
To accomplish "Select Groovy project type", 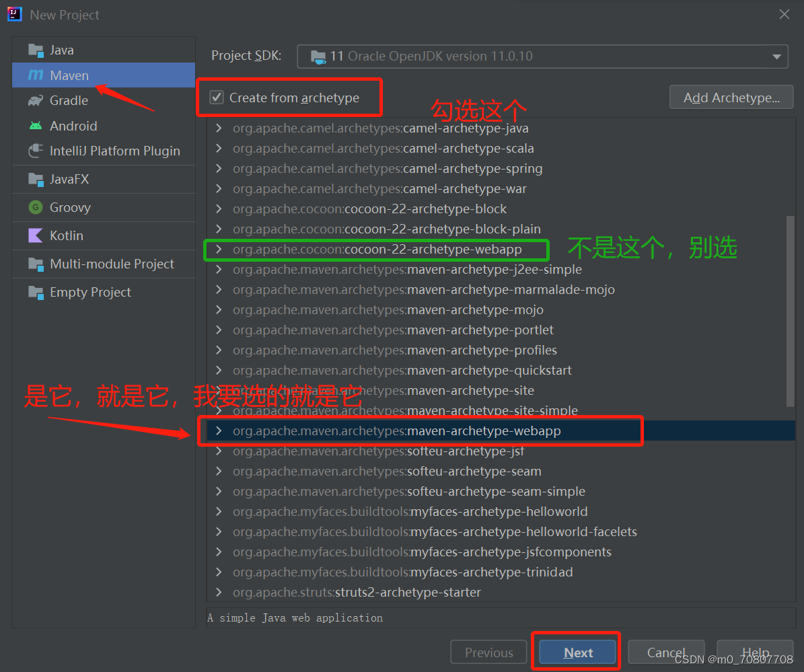I will coord(104,208).
